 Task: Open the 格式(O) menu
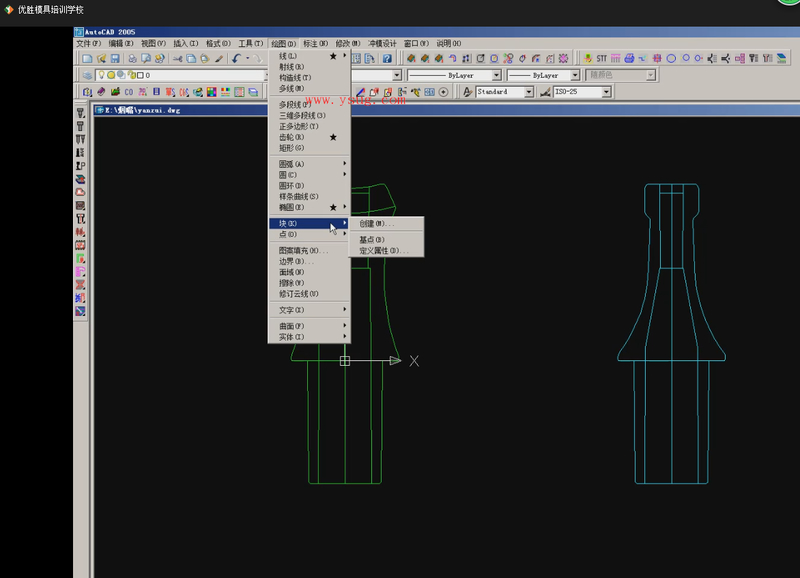(x=218, y=43)
